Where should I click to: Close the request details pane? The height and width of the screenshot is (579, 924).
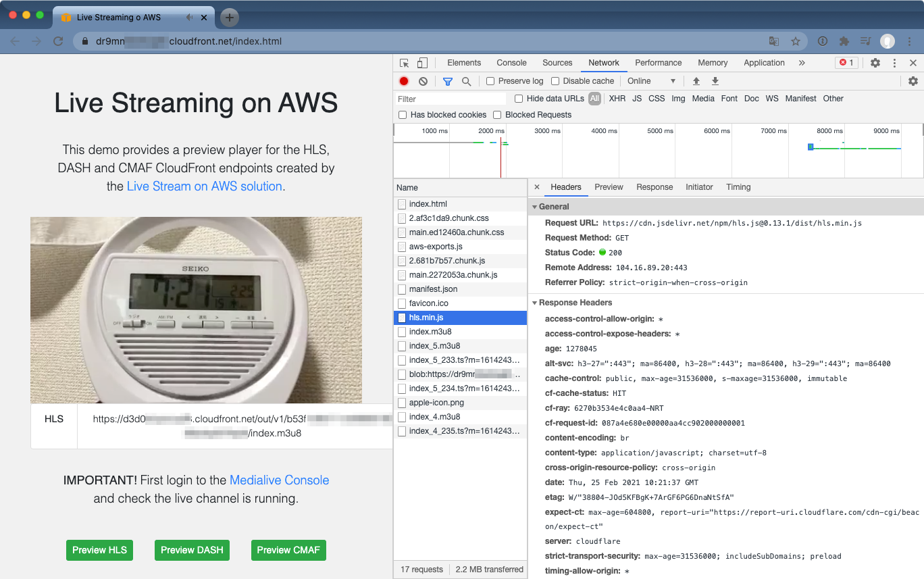[537, 187]
